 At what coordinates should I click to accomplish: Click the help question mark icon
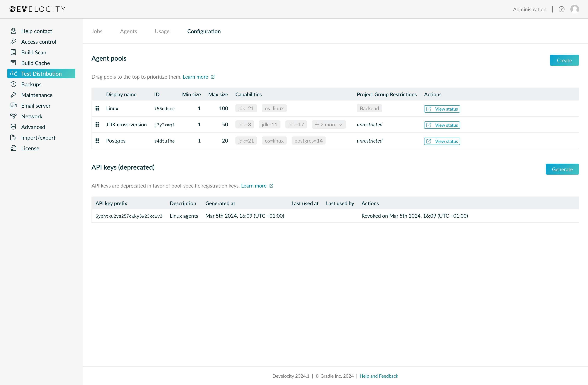(562, 9)
